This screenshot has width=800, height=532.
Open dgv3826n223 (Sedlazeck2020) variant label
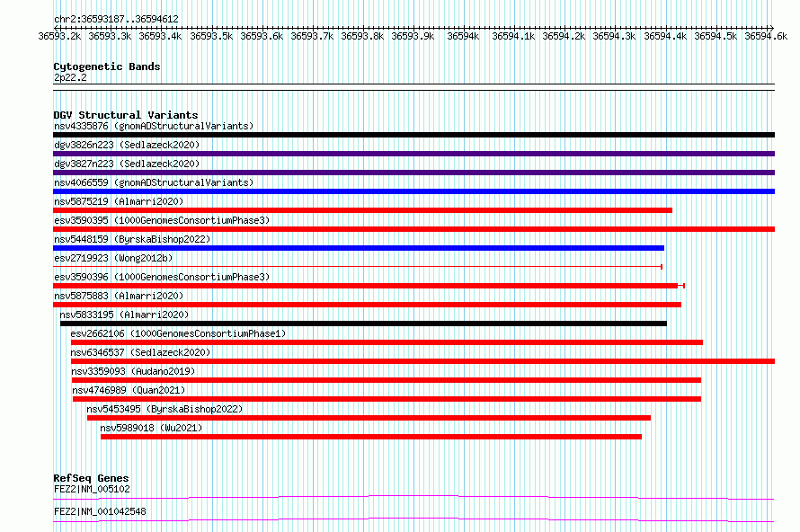[x=127, y=145]
